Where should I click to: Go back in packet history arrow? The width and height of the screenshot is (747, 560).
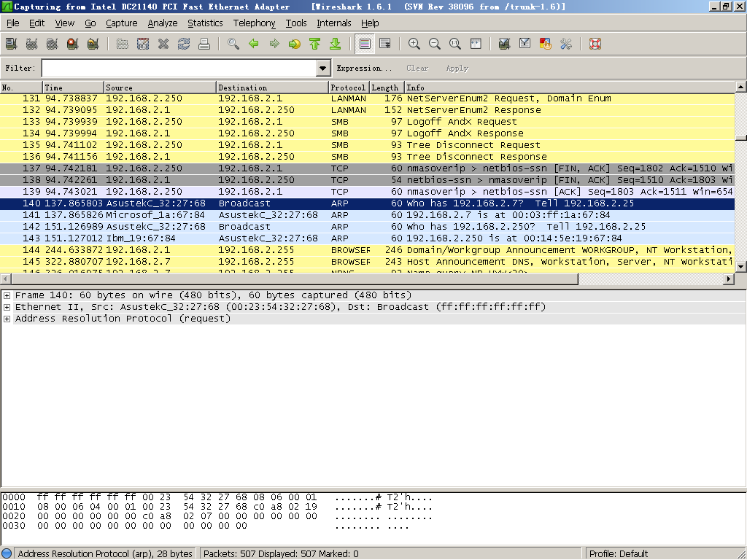254,44
